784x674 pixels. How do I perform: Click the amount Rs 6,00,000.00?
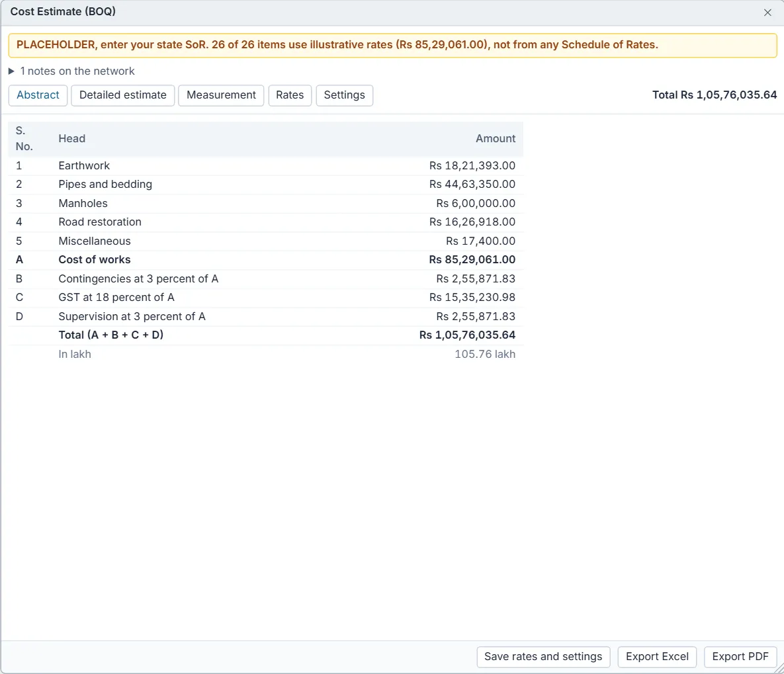pyautogui.click(x=476, y=203)
